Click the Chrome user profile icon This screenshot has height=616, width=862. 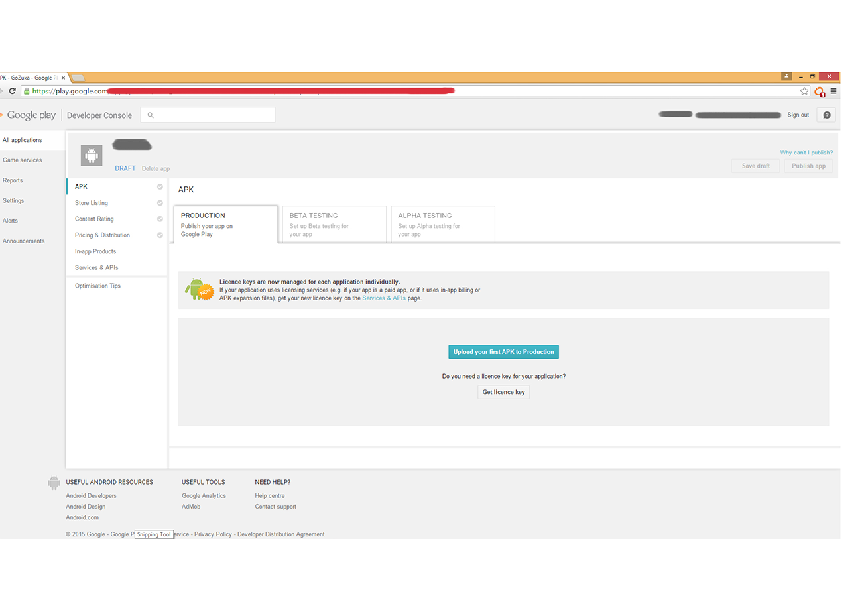click(786, 76)
